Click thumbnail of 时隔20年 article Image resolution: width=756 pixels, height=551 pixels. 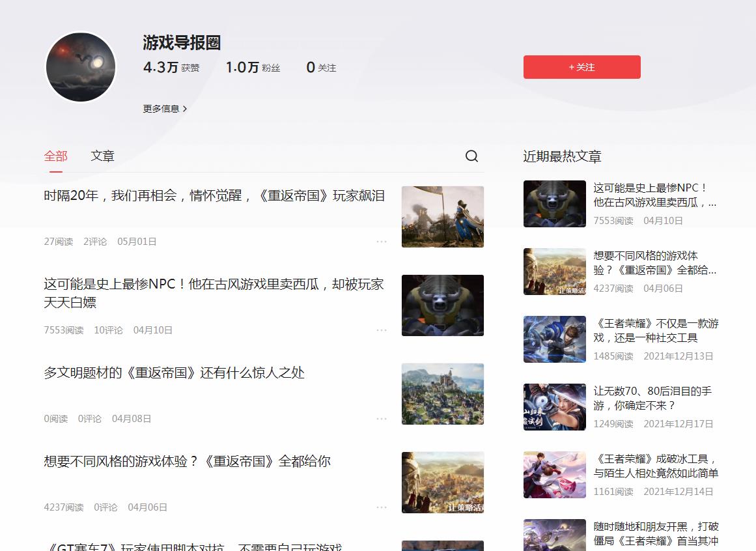click(x=443, y=217)
